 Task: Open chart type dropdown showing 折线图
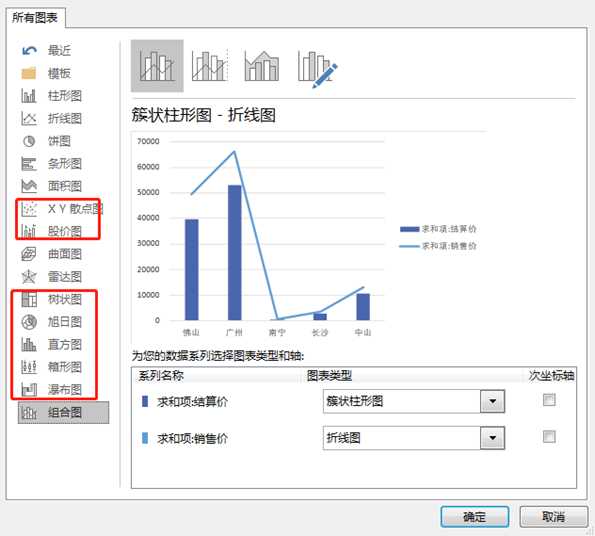pos(493,438)
